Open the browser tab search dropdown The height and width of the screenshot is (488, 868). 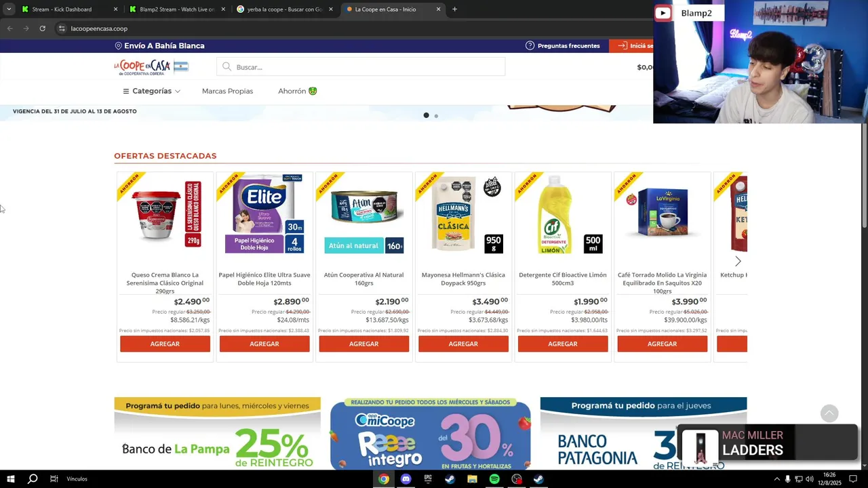click(x=8, y=9)
